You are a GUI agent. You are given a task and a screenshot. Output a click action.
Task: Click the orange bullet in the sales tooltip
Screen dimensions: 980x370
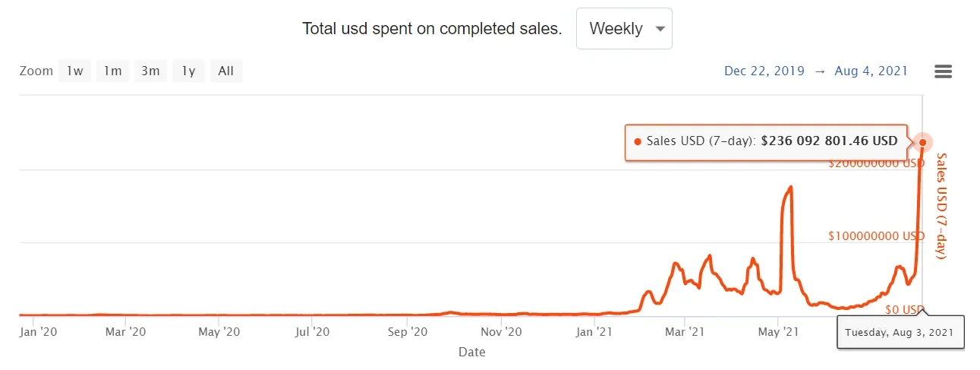pyautogui.click(x=637, y=141)
